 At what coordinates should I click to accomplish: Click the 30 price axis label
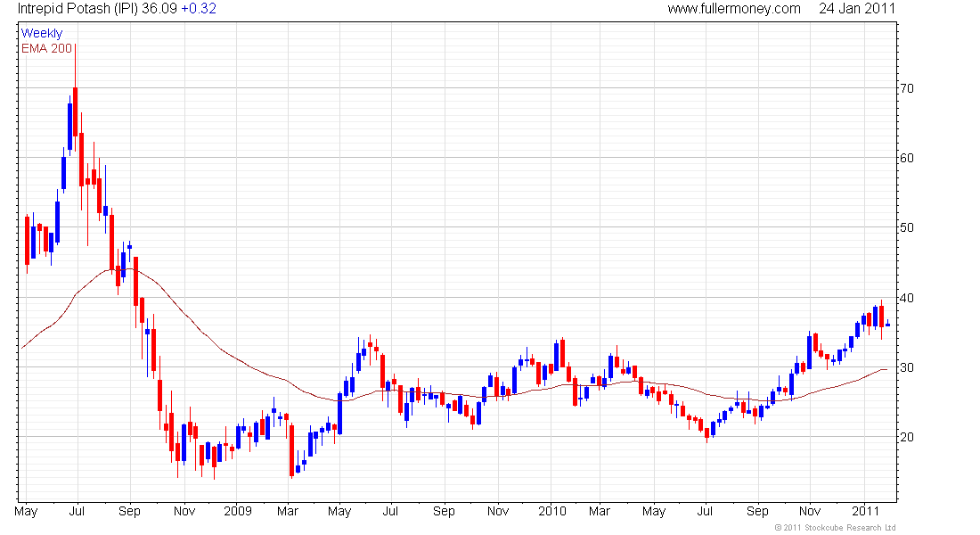click(x=906, y=367)
